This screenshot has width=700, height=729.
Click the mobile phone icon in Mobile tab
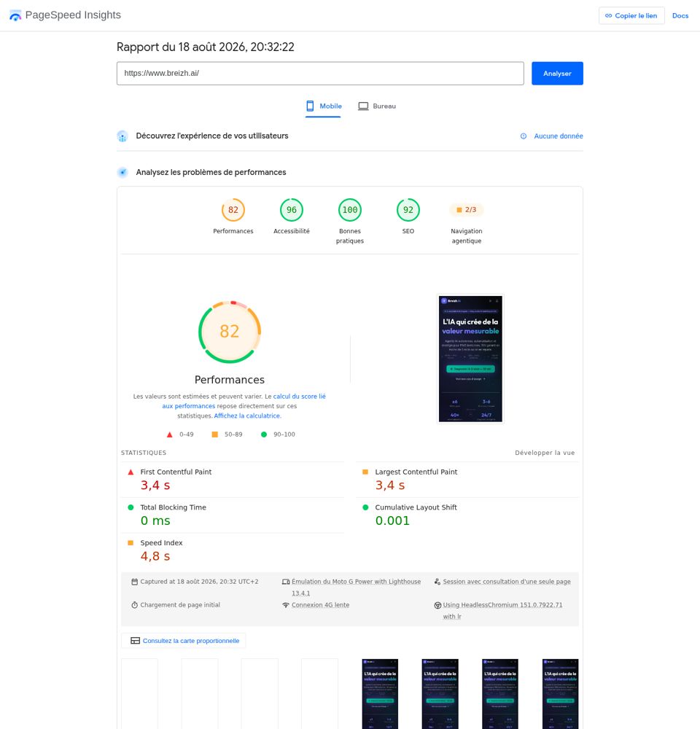pyautogui.click(x=310, y=106)
